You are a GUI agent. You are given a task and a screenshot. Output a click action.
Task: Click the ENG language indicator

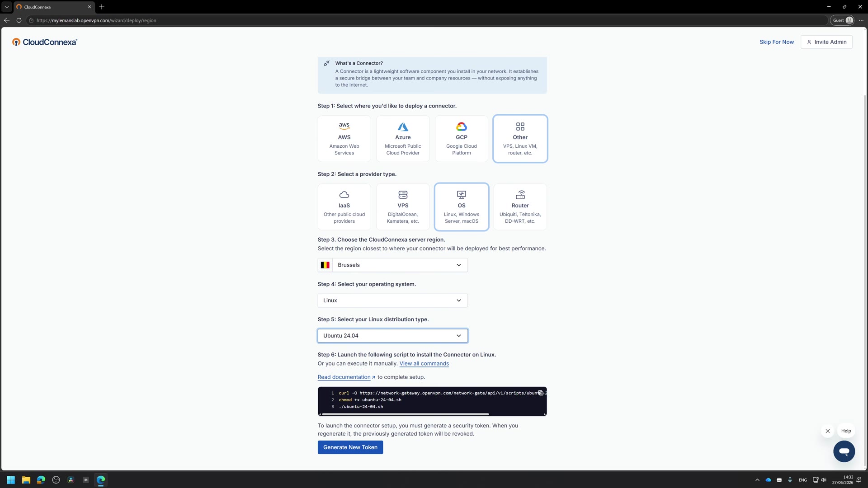(803, 480)
